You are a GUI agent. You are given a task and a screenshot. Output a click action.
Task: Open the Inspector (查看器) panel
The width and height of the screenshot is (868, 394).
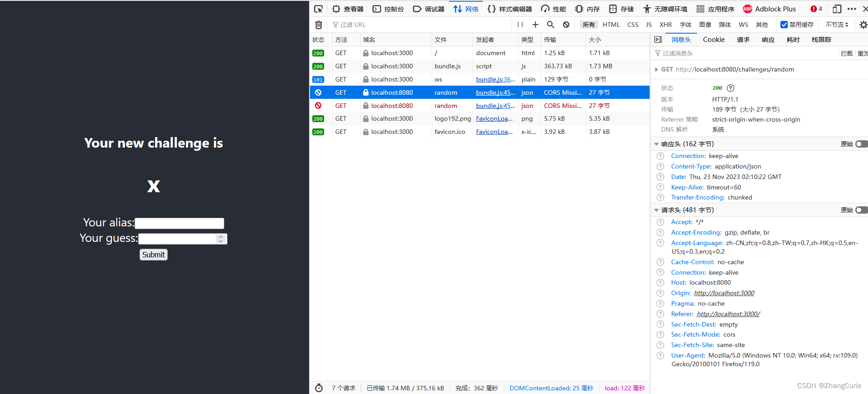point(348,9)
